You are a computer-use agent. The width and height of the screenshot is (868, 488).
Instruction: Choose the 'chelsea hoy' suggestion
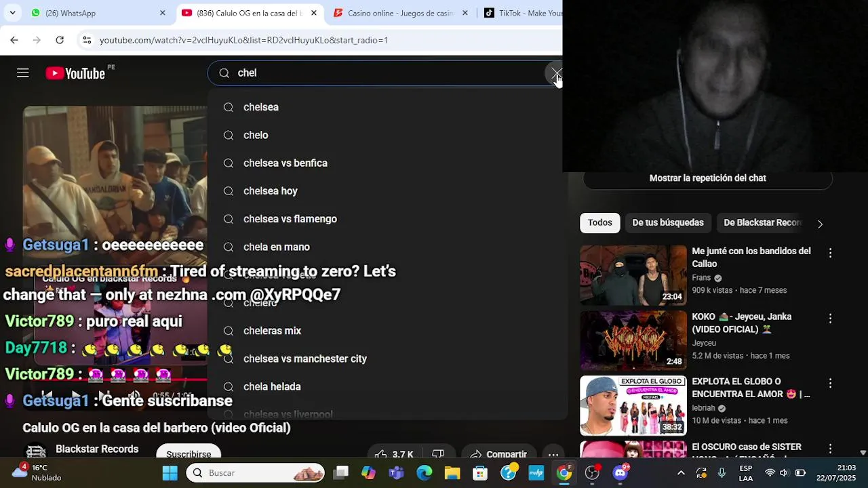point(387,191)
